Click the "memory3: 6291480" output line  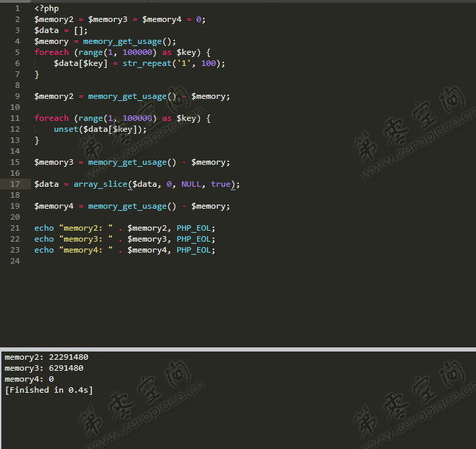pyautogui.click(x=44, y=368)
